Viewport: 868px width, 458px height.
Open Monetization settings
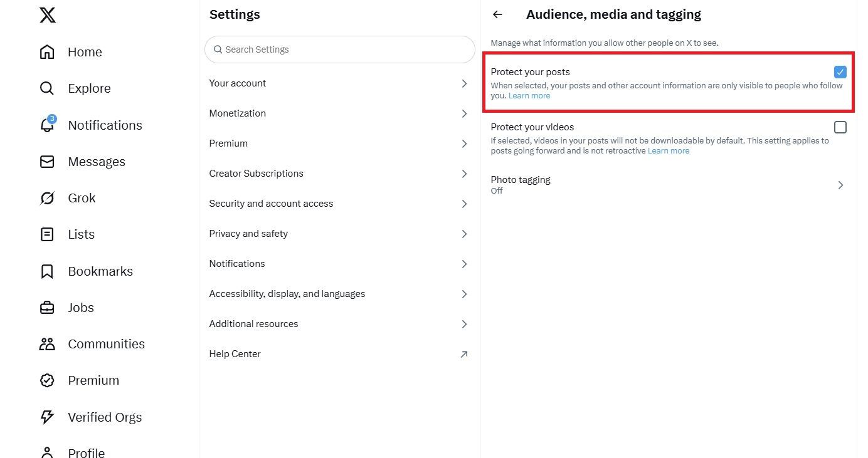click(340, 113)
